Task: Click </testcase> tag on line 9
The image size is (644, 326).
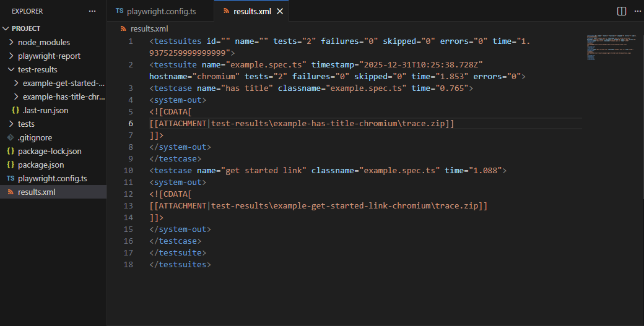Action: (x=175, y=159)
